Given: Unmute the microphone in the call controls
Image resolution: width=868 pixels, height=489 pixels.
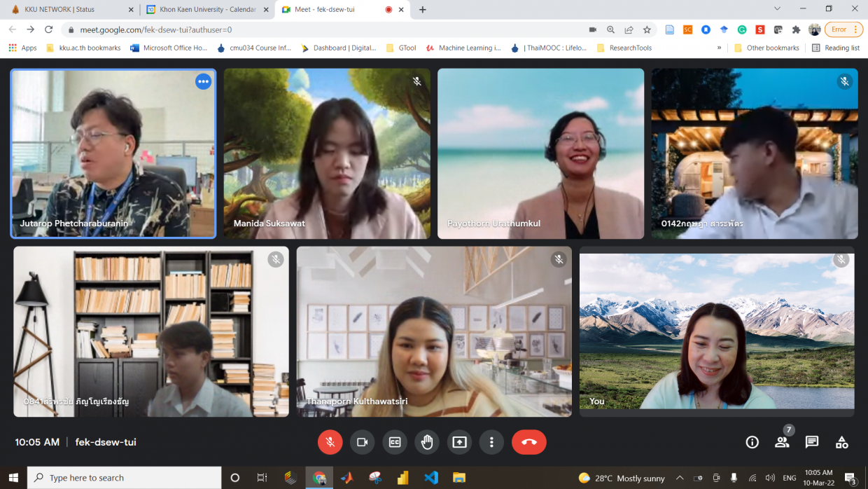Looking at the screenshot, I should click(330, 442).
